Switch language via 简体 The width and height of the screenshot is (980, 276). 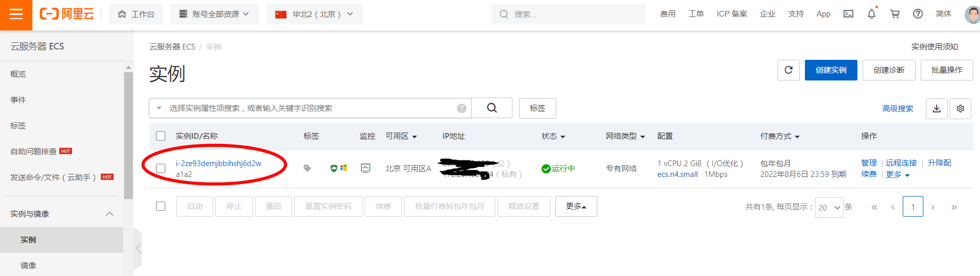pyautogui.click(x=943, y=14)
